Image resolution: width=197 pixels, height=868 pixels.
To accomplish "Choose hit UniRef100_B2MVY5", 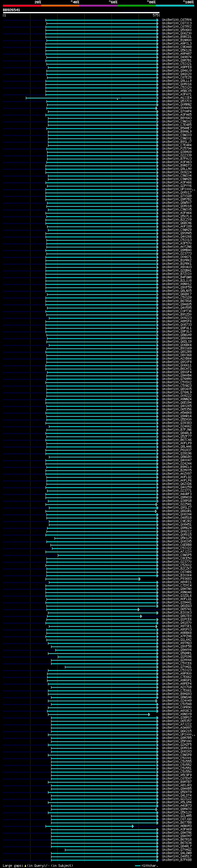I will tap(177, 470).
